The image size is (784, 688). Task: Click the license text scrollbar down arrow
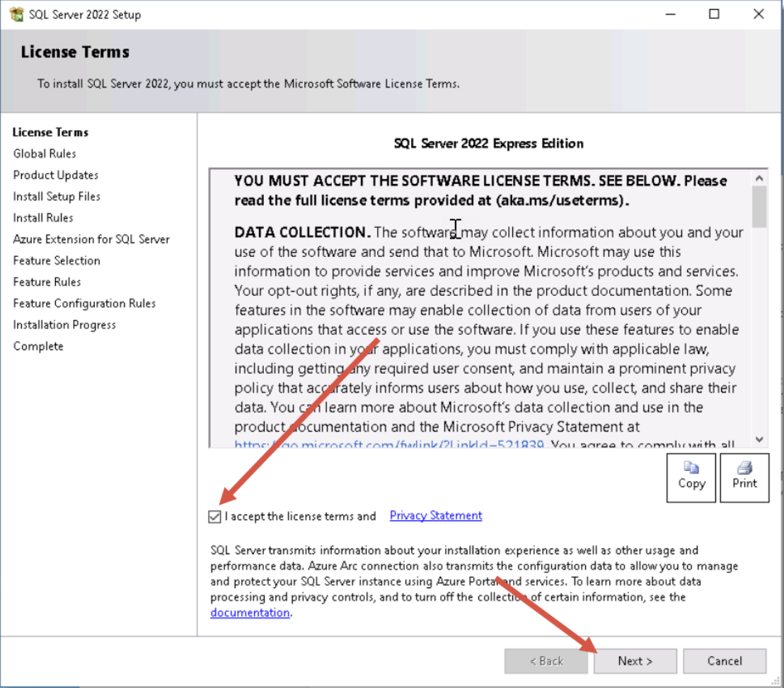759,440
